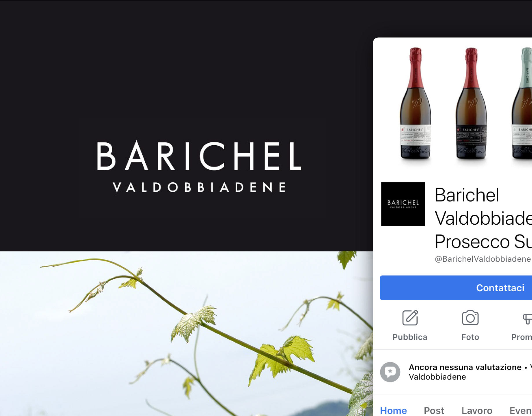Click the green-capped bottle image
The image size is (532, 416).
coord(522,103)
